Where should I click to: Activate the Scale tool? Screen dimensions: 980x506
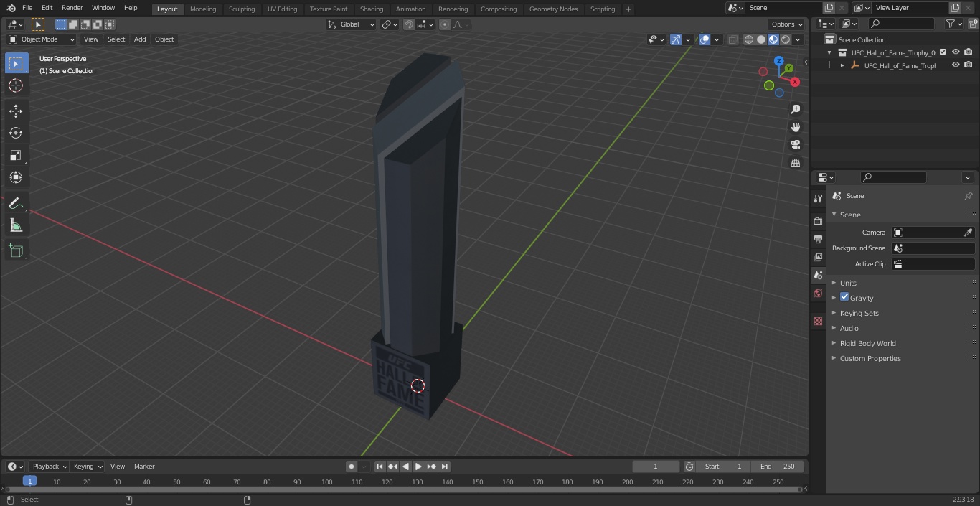pyautogui.click(x=16, y=155)
